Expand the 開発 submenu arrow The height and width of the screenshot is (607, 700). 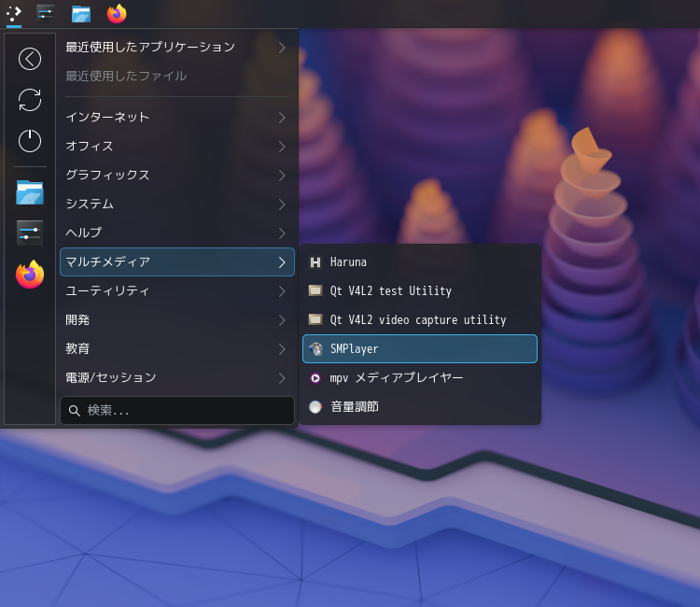282,320
